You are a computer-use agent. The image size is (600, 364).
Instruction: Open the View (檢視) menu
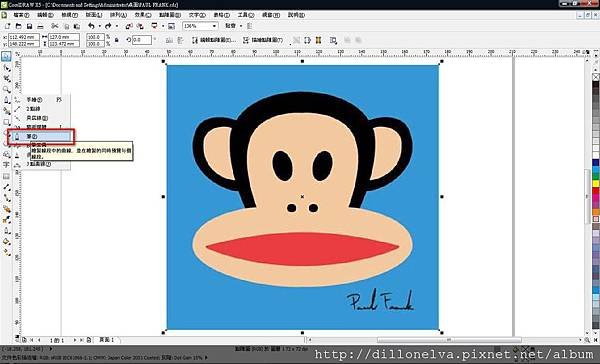pos(69,15)
